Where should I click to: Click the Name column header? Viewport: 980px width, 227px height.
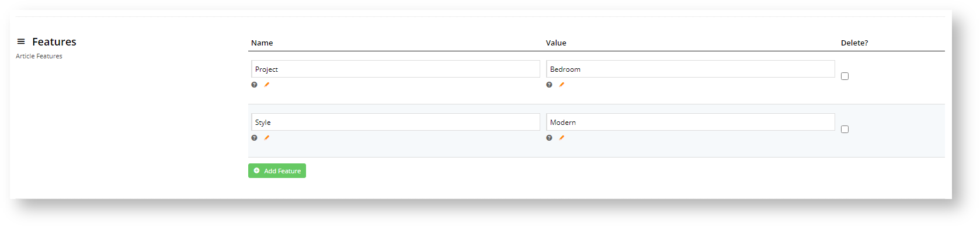262,43
